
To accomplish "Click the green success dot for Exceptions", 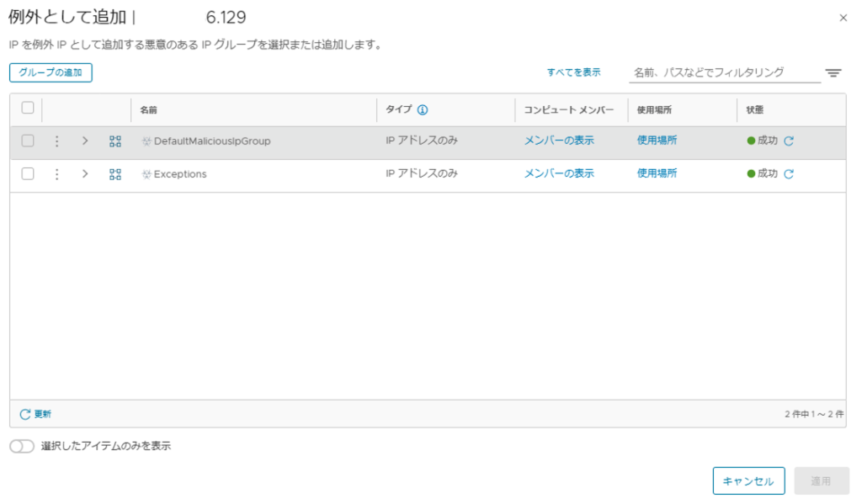I will [x=751, y=173].
